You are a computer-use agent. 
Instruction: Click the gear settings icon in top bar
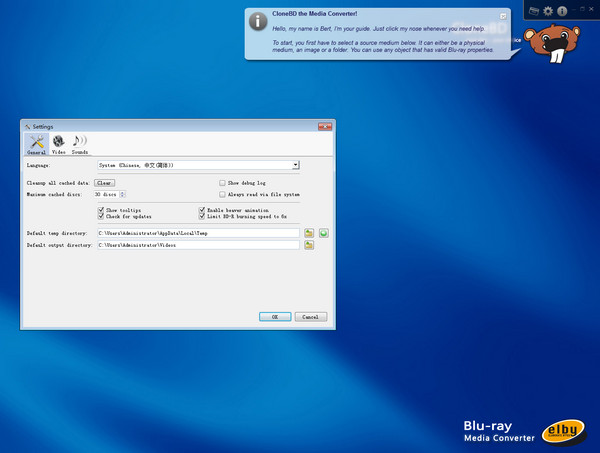pyautogui.click(x=548, y=10)
